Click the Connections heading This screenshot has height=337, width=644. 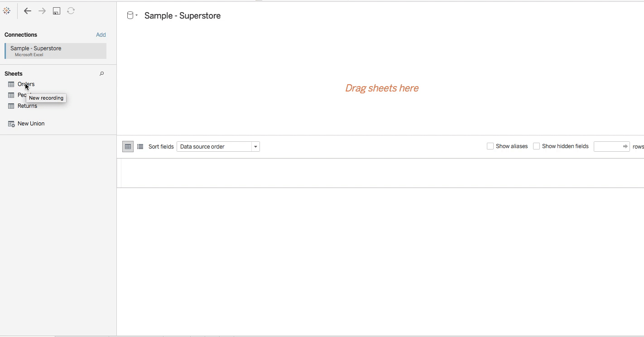pos(21,35)
